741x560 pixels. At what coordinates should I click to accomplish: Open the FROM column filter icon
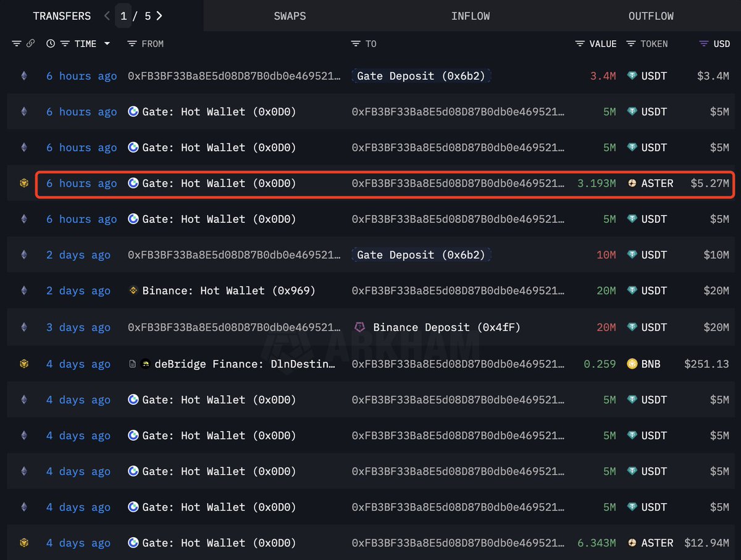132,44
